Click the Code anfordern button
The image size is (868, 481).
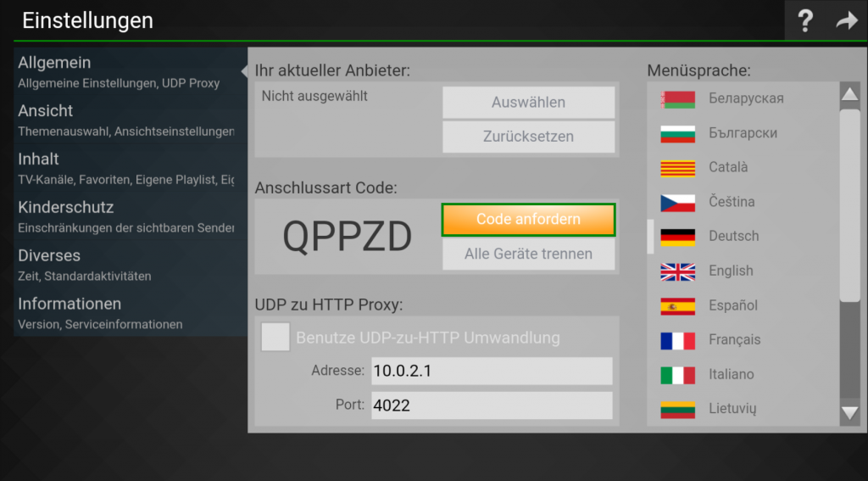(529, 220)
